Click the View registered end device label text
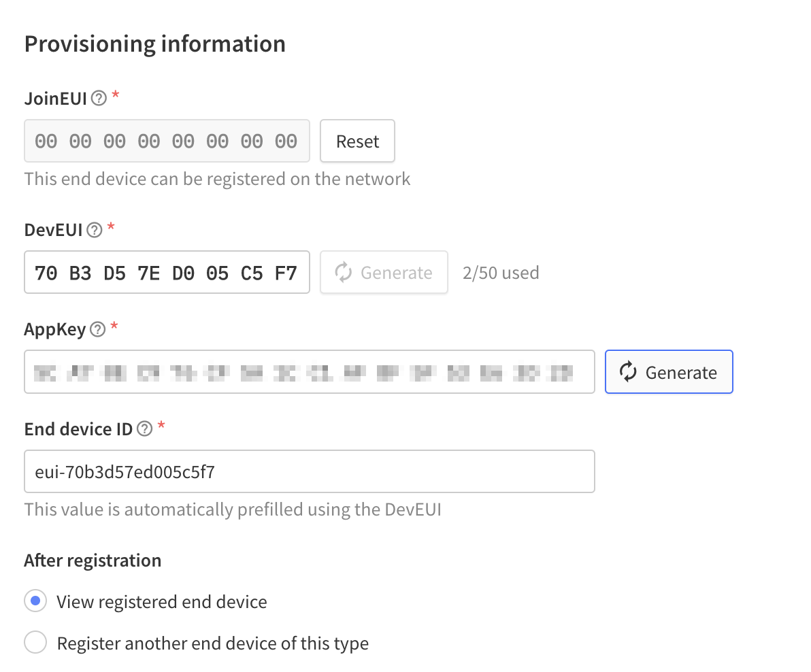811x672 pixels. tap(162, 602)
